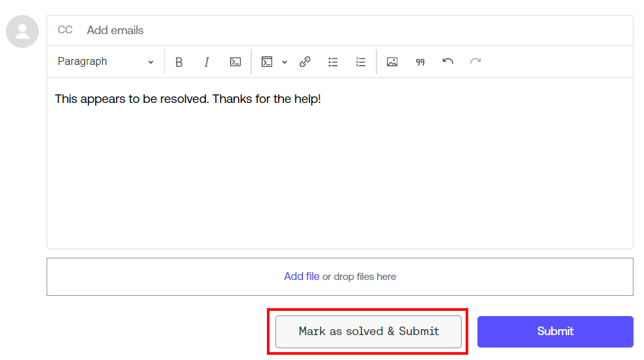Click the CC Add emails field
Viewport: 644px width, 360px height.
340,30
